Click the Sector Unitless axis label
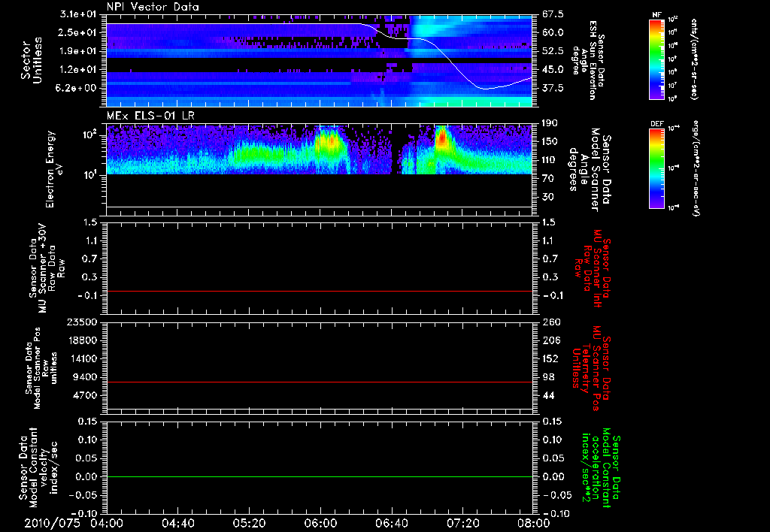This screenshot has height=532, width=770. [30, 60]
